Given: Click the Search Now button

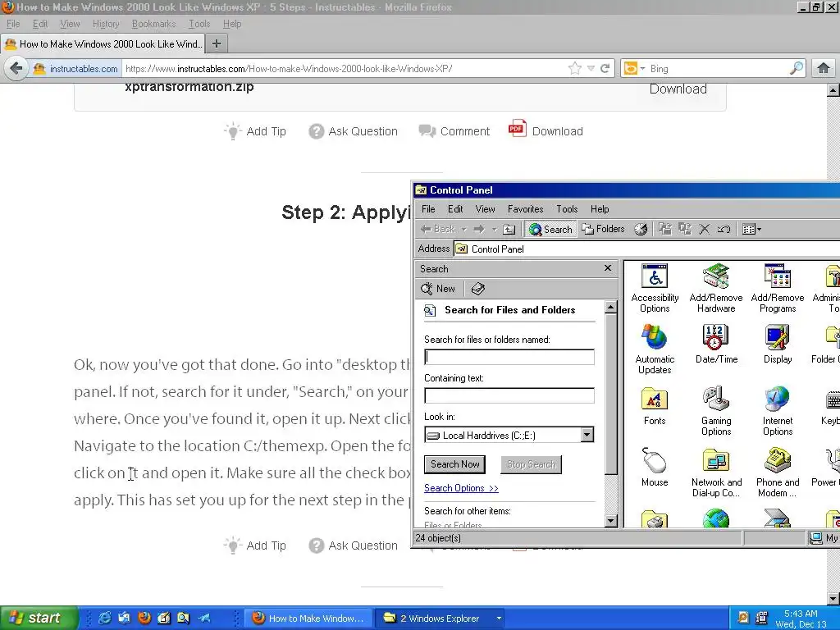Looking at the screenshot, I should (454, 464).
